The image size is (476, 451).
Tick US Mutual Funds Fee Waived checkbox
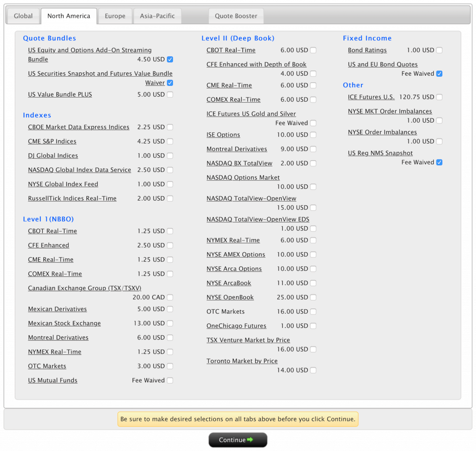(x=170, y=380)
